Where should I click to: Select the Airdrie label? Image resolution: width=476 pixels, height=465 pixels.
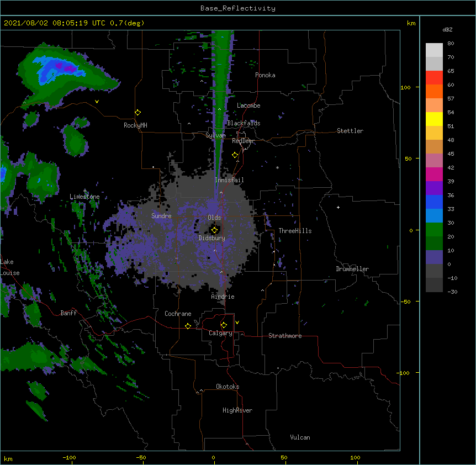(x=223, y=297)
